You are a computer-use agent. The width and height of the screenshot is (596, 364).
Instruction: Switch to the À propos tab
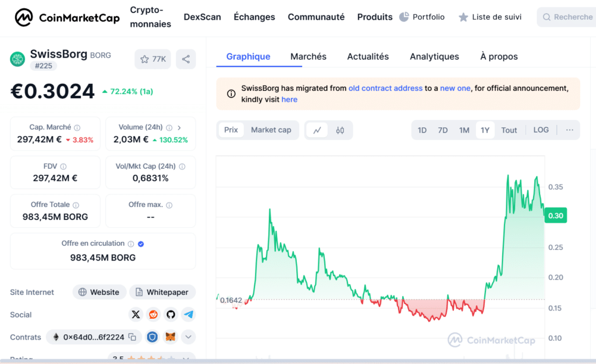[x=499, y=56]
